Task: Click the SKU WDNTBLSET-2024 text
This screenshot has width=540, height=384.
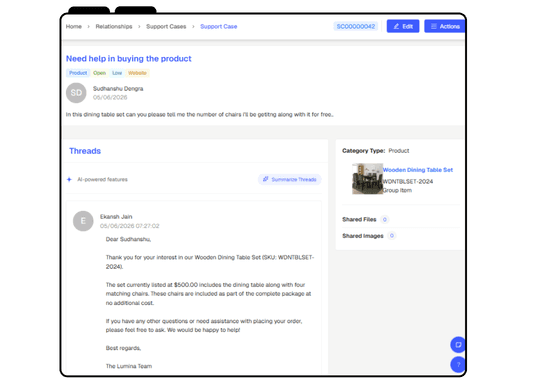Action: [408, 181]
